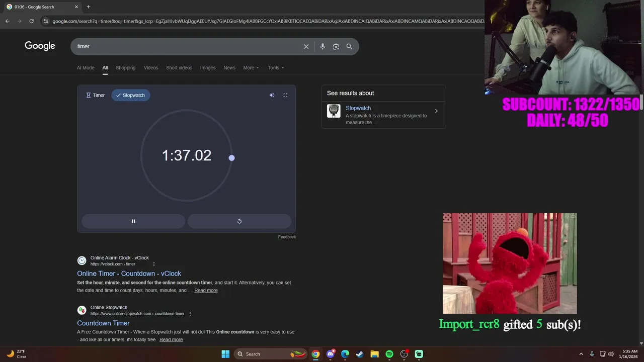Switch to the Timer tab
644x362 pixels.
tap(95, 95)
